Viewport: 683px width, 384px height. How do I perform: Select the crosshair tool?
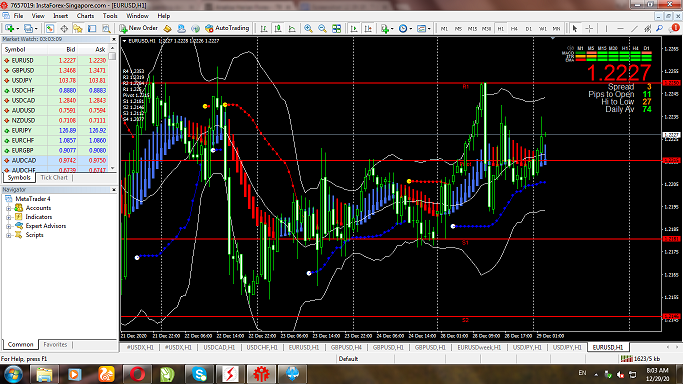[589, 28]
